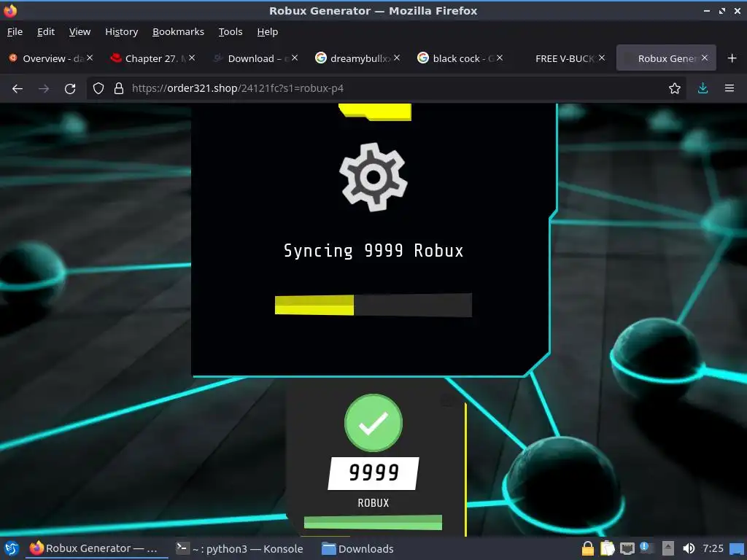Open clipboard icon in system tray
The width and height of the screenshot is (747, 560).
tap(608, 548)
